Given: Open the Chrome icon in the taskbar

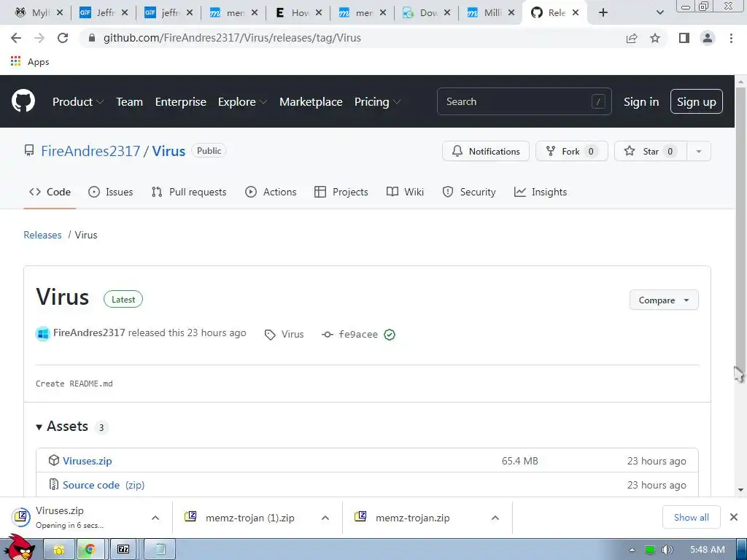Looking at the screenshot, I should click(x=90, y=550).
